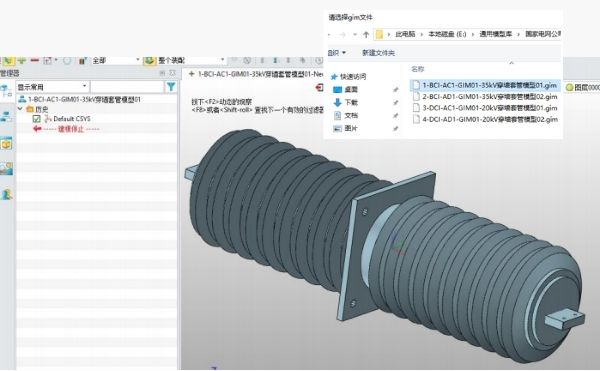Click the up-arrow in file dialog navigation
Image resolution: width=600 pixels, height=371 pixels.
click(x=366, y=34)
